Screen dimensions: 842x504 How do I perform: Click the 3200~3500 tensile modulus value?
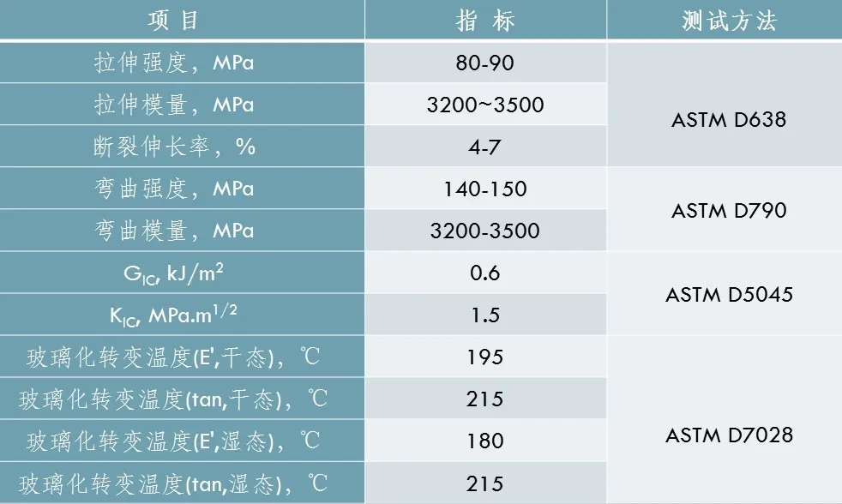click(x=485, y=105)
